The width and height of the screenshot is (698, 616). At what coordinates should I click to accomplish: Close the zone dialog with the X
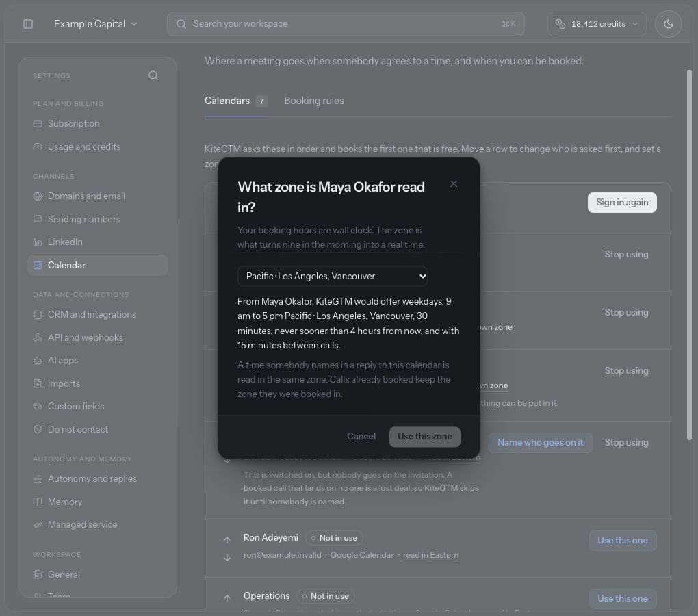click(454, 184)
